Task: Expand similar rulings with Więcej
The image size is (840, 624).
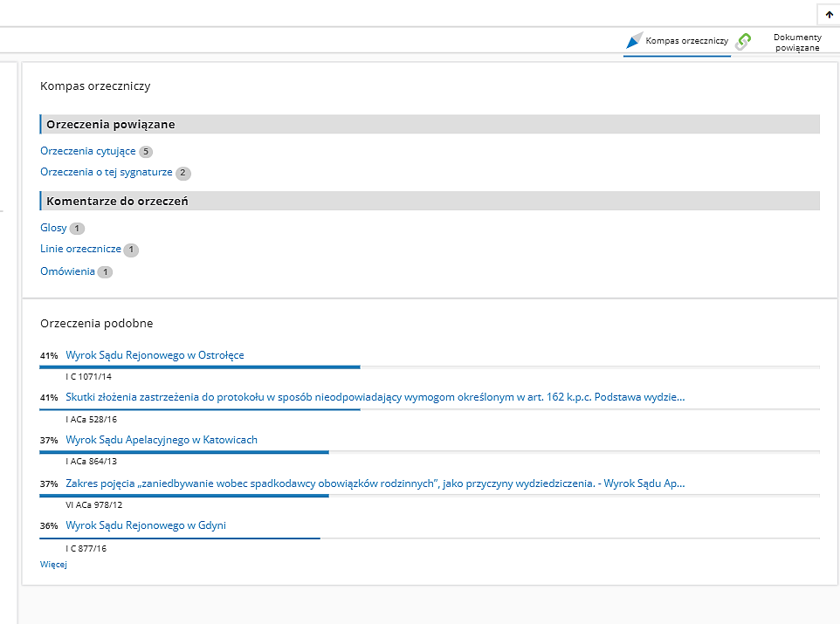Action: click(53, 565)
